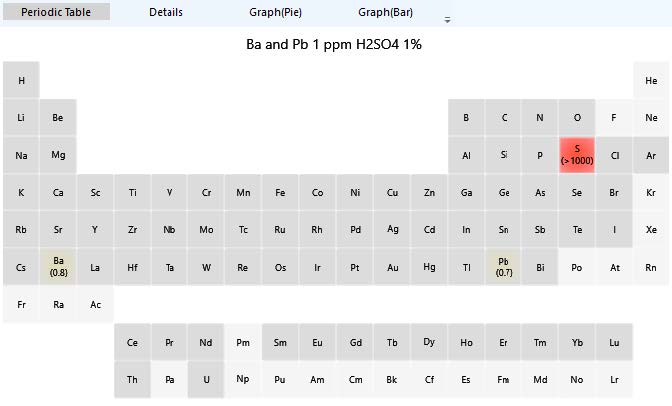Select the uranium (U) element cell
The image size is (672, 406).
(x=206, y=379)
